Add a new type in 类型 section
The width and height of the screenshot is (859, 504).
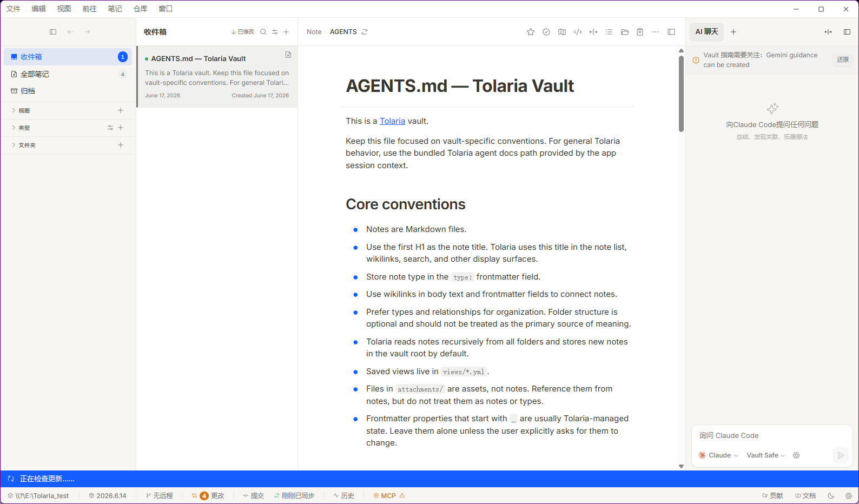(121, 128)
